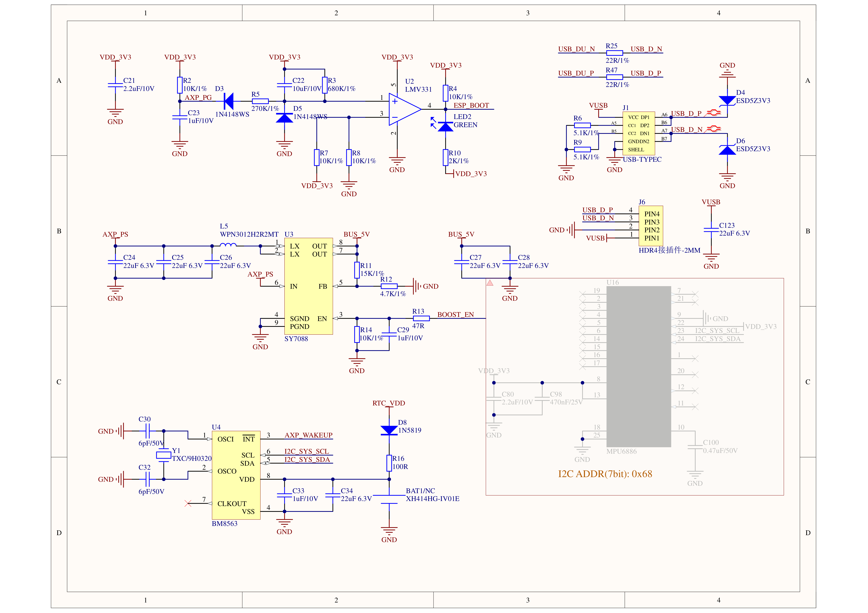Select the GND symbol below C21
Viewport: 868px width, 613px height.
coord(115,113)
